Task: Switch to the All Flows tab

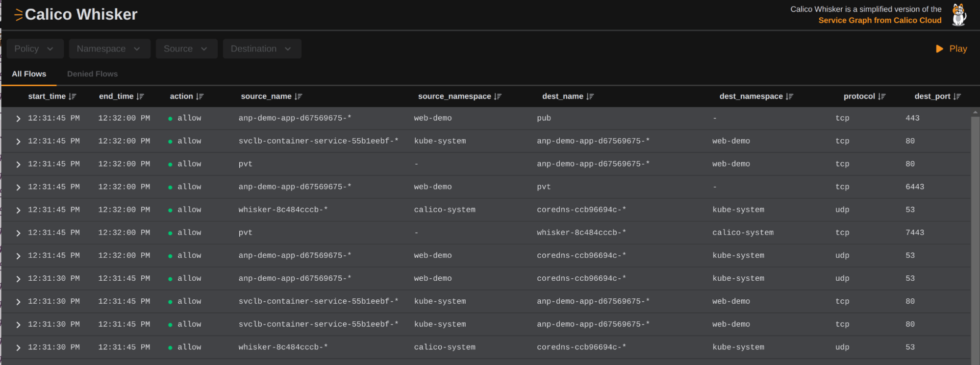Action: 29,74
